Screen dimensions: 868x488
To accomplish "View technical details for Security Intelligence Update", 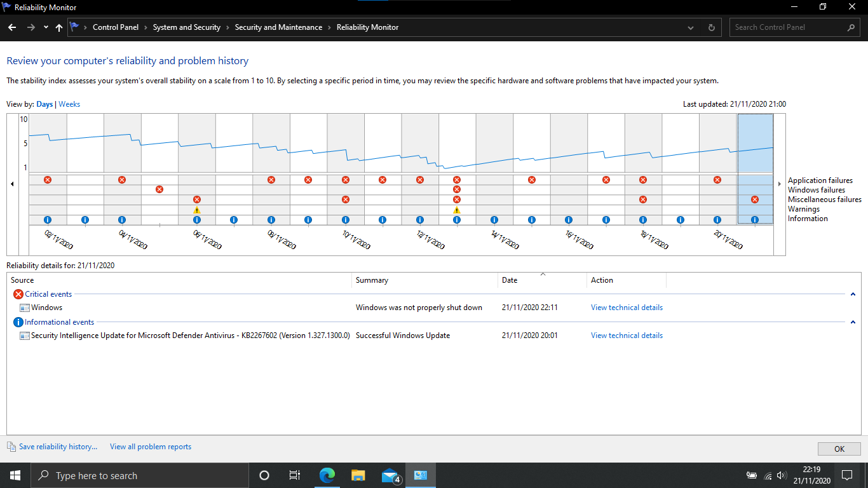I will (x=627, y=335).
